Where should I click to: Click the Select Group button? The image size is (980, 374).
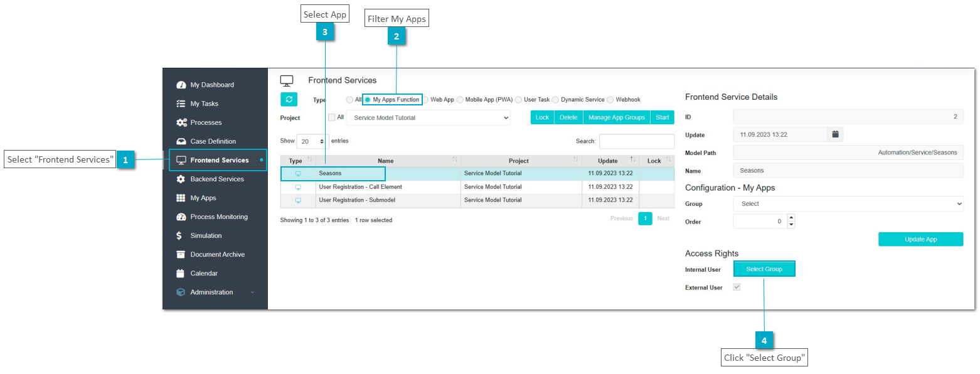tap(764, 269)
